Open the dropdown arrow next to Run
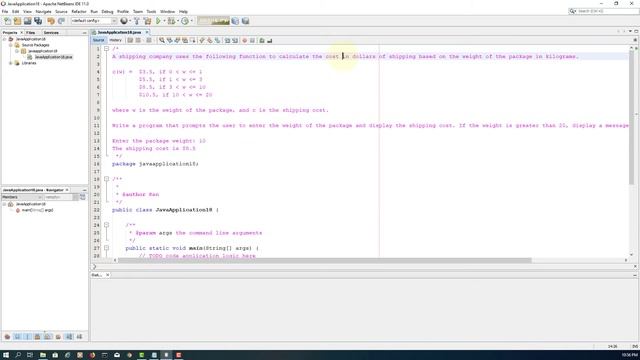Viewport: 640px width, 360px height. (x=164, y=21)
